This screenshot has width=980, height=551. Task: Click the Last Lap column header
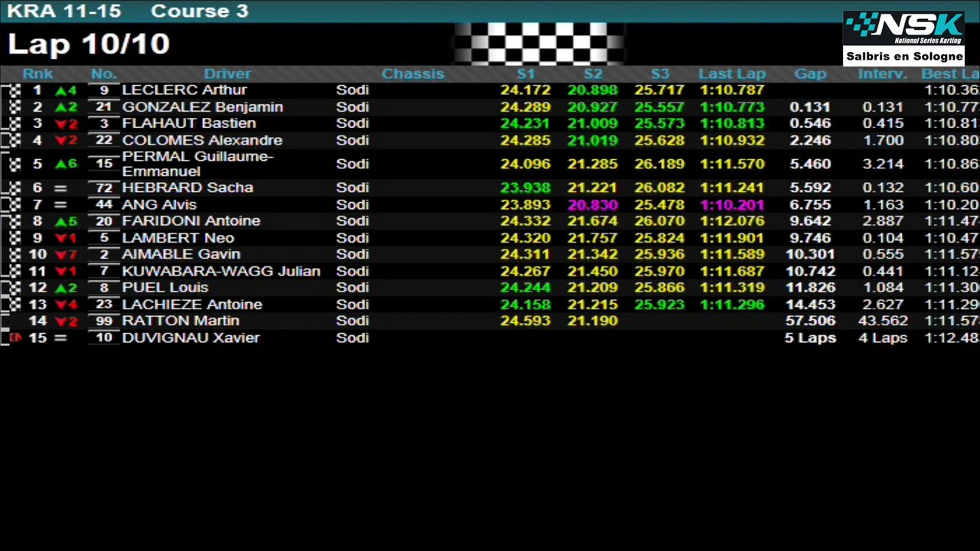pos(732,74)
